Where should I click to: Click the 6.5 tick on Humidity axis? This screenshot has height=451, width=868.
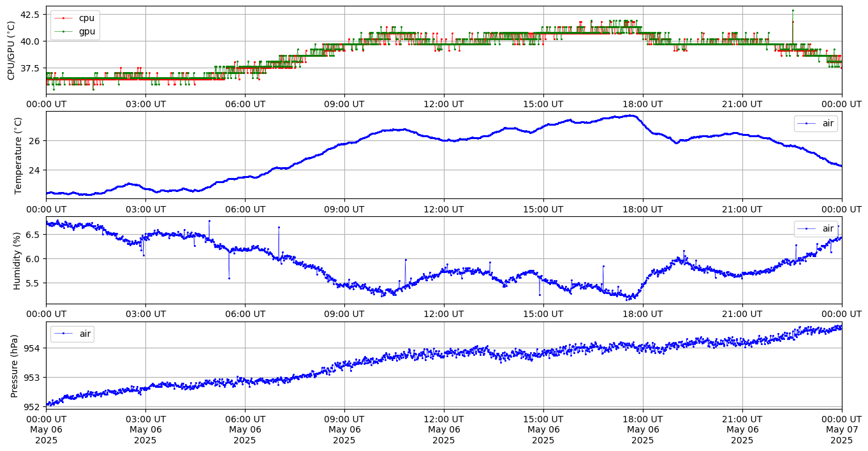(x=34, y=235)
